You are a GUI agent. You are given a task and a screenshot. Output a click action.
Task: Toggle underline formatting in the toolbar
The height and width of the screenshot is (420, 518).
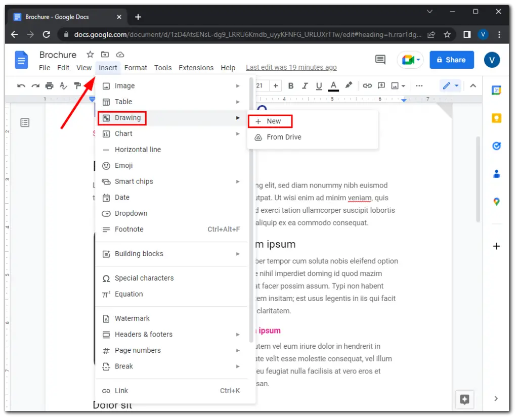[319, 85]
